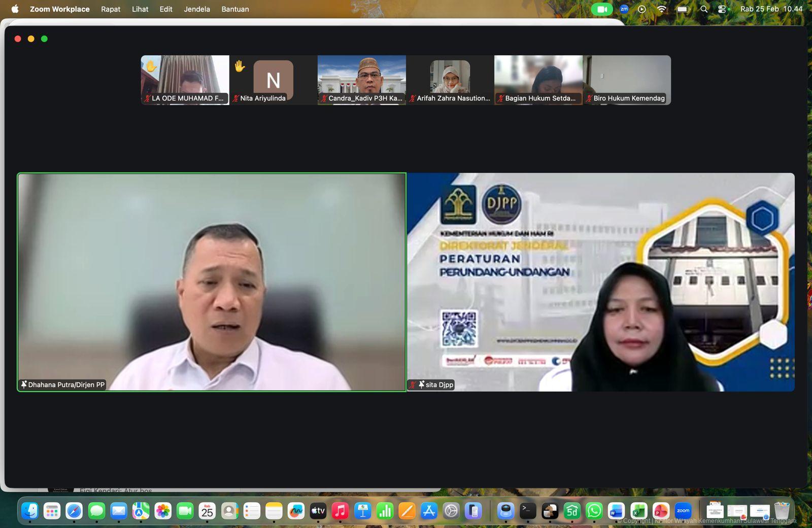Open the Zoom Workplace app menu
The image size is (812, 528).
pyautogui.click(x=59, y=9)
